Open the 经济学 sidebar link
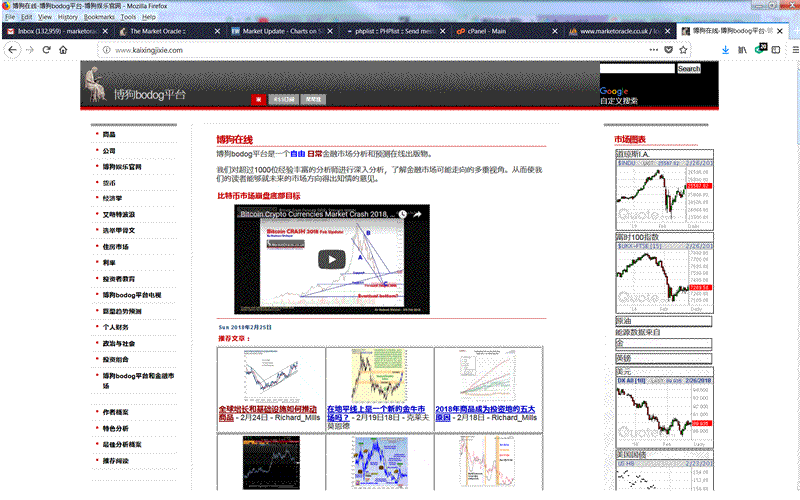 coord(111,199)
